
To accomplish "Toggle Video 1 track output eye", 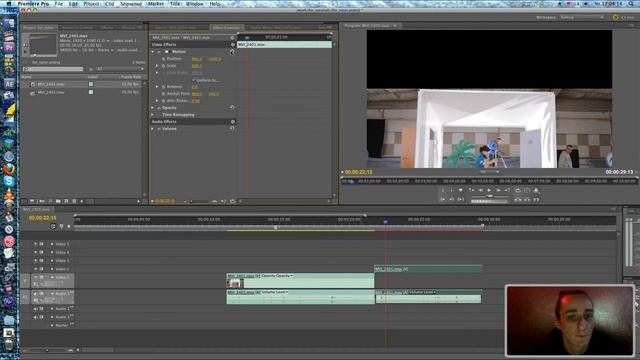I will pyautogui.click(x=36, y=278).
